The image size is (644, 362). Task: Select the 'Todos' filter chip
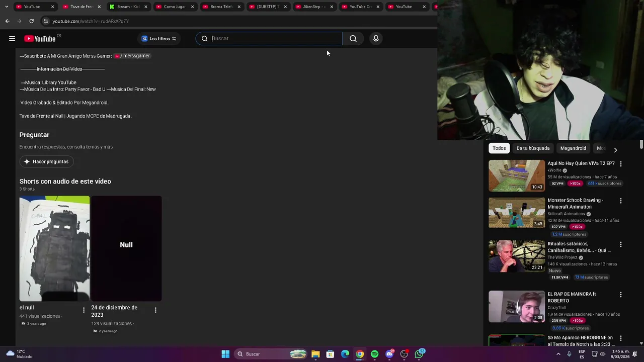click(x=499, y=148)
